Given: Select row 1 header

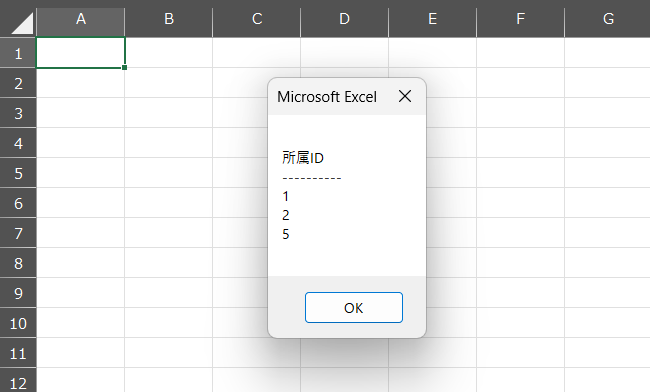Looking at the screenshot, I should 18,53.
